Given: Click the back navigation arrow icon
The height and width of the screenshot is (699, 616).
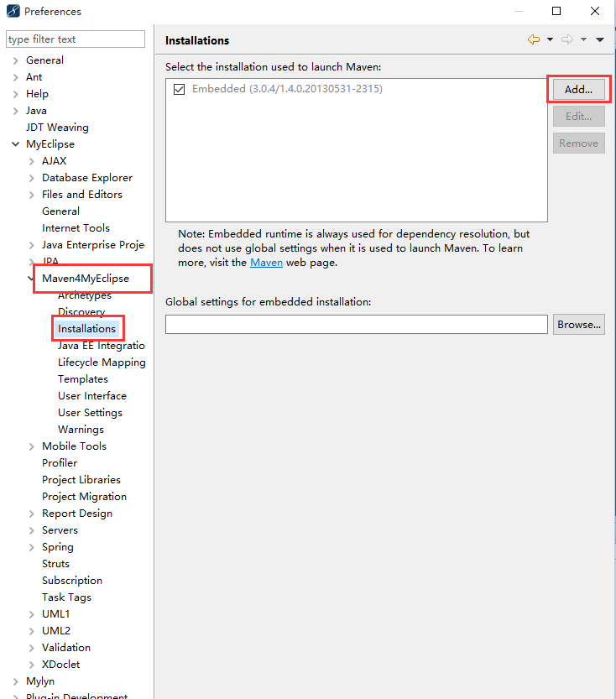Looking at the screenshot, I should coord(534,39).
